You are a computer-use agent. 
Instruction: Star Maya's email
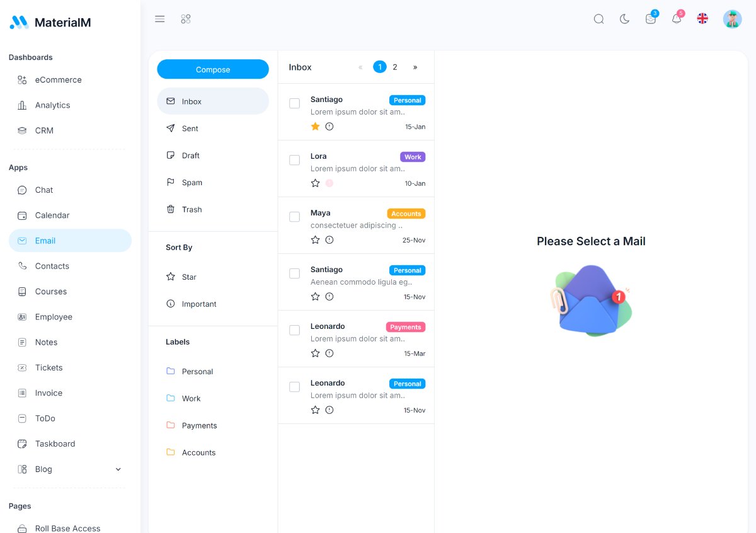(x=315, y=239)
